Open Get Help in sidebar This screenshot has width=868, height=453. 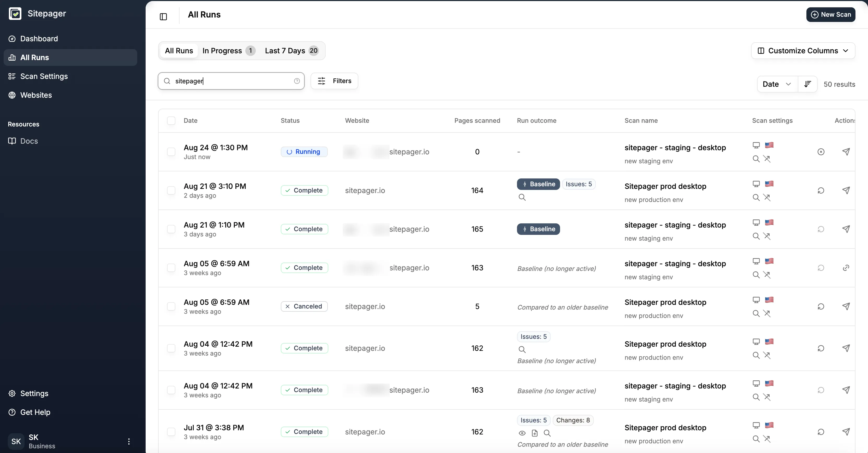pyautogui.click(x=70, y=412)
